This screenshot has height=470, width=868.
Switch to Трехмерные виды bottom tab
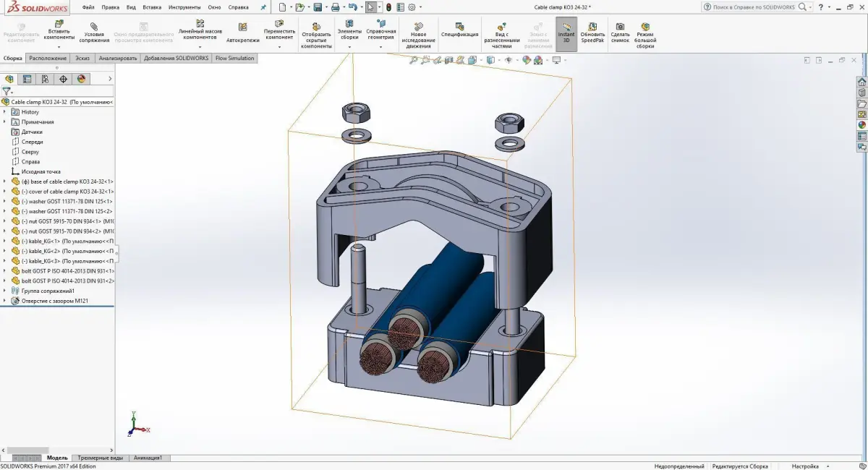[101, 458]
